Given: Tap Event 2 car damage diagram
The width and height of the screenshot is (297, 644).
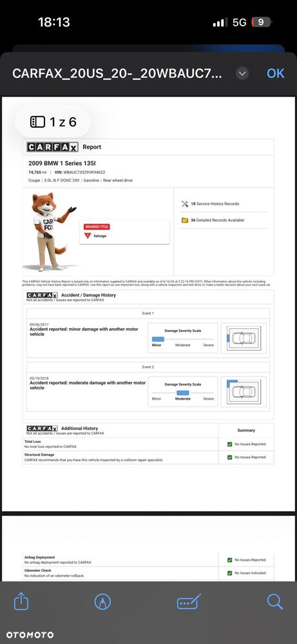Looking at the screenshot, I should point(244,392).
